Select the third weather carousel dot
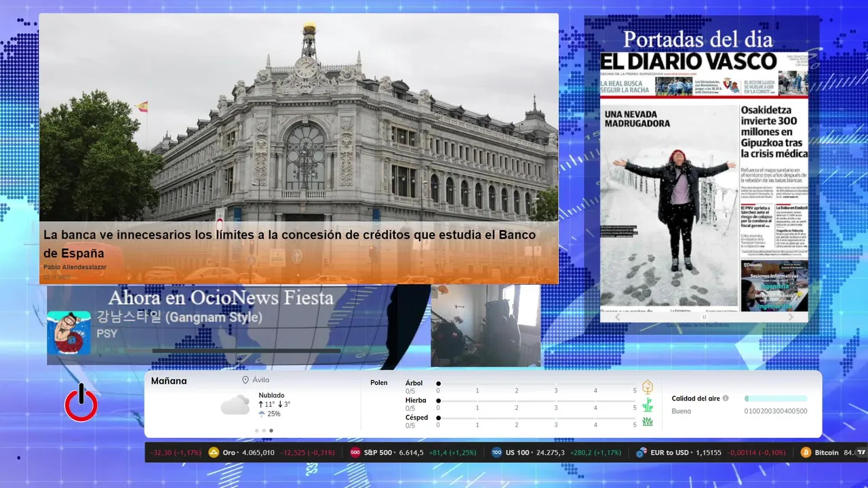 [271, 430]
